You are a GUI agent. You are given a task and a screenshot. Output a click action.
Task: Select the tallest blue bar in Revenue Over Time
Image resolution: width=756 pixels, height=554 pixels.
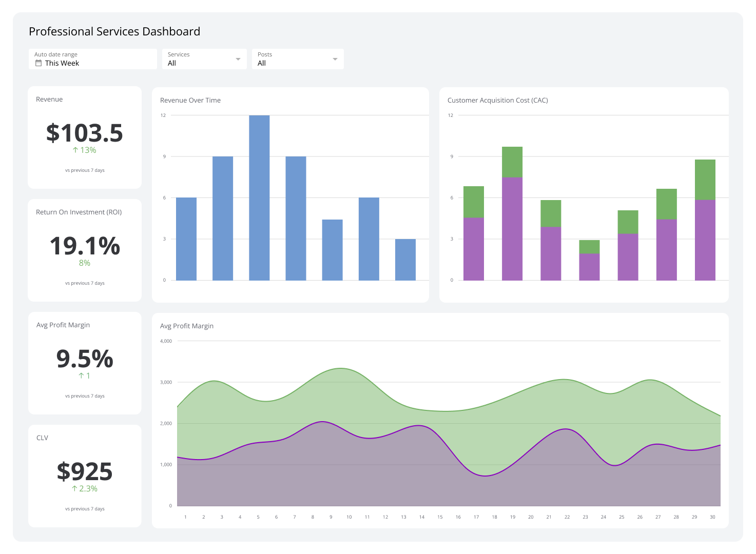[259, 197]
